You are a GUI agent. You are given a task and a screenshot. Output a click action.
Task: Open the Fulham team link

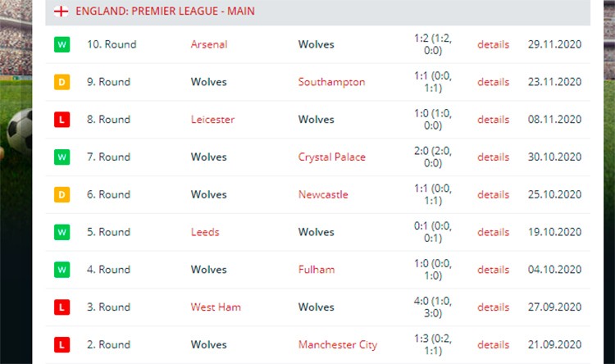317,270
